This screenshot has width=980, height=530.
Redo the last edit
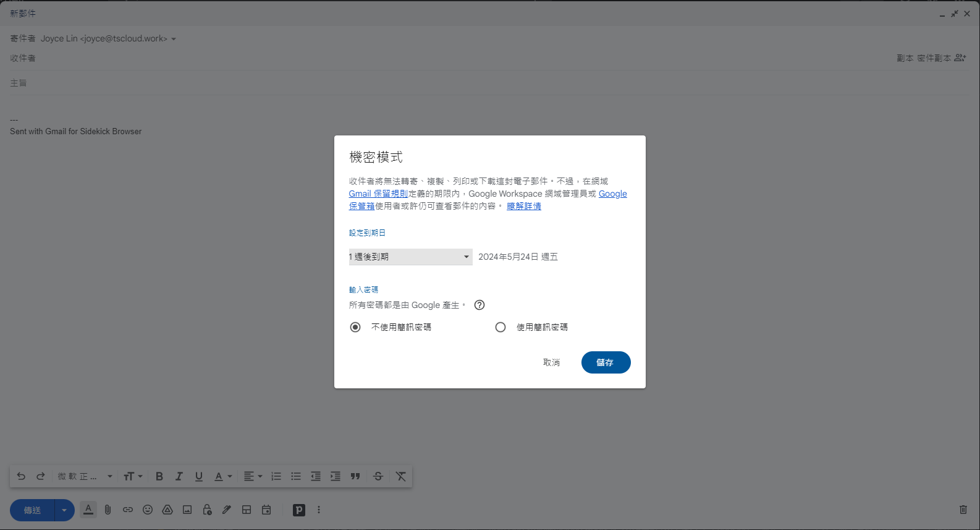[x=41, y=476]
